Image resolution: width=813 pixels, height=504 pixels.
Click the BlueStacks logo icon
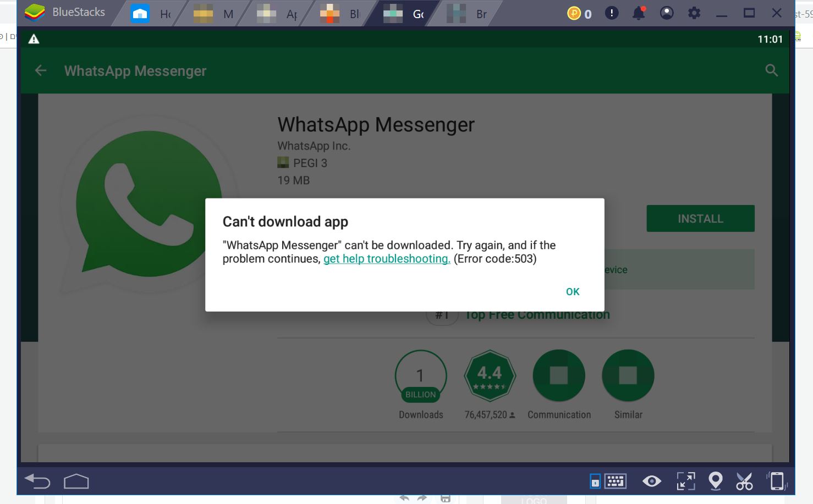pos(35,12)
